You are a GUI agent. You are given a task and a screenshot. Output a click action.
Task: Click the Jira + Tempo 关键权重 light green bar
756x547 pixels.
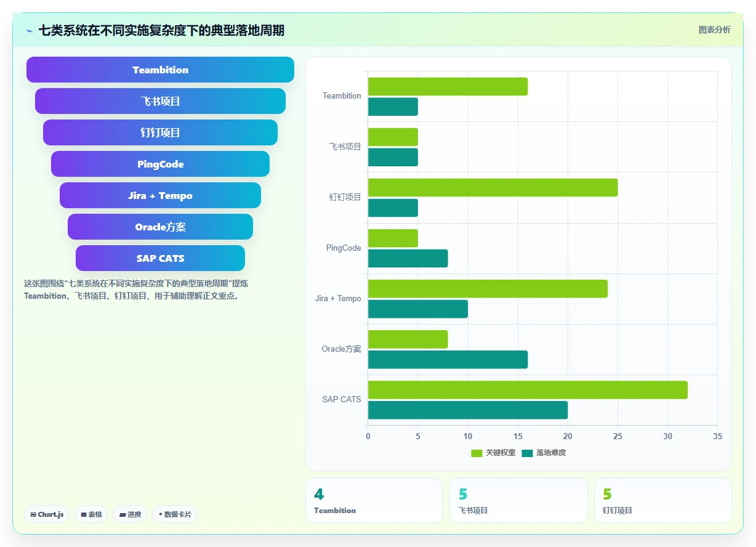pos(488,289)
